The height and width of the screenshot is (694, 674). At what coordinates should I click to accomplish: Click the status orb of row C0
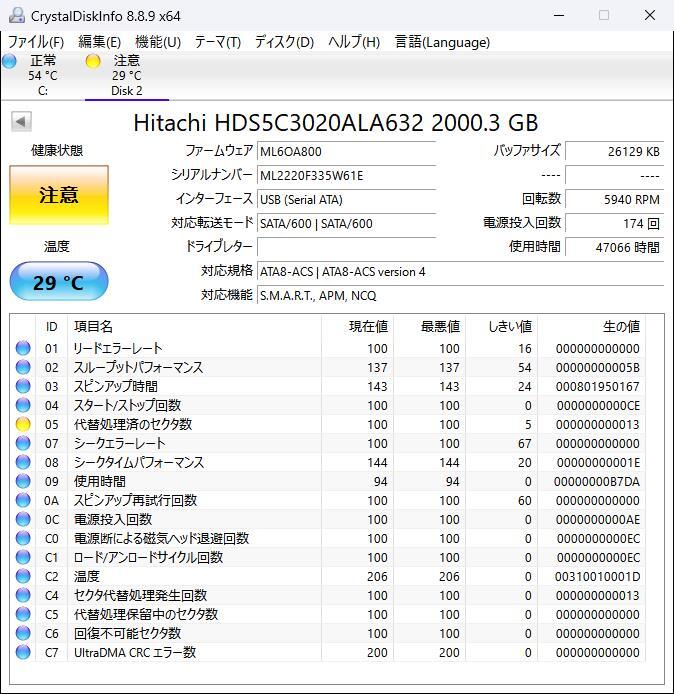pos(23,538)
